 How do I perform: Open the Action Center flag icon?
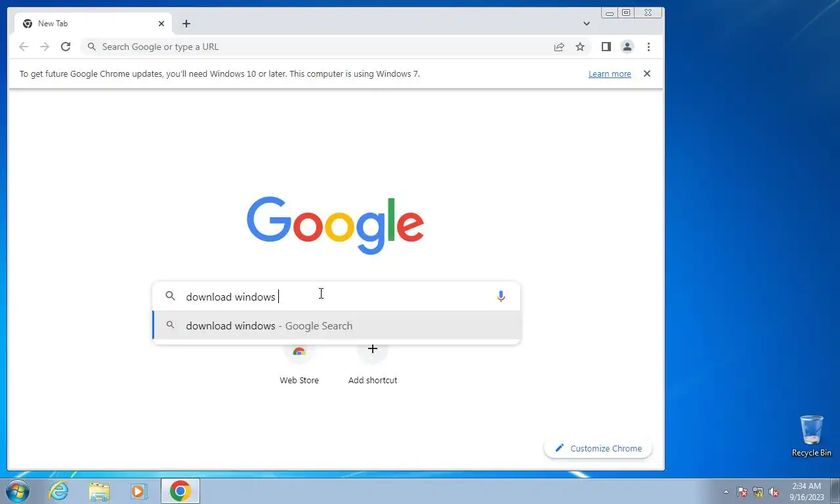click(x=742, y=492)
